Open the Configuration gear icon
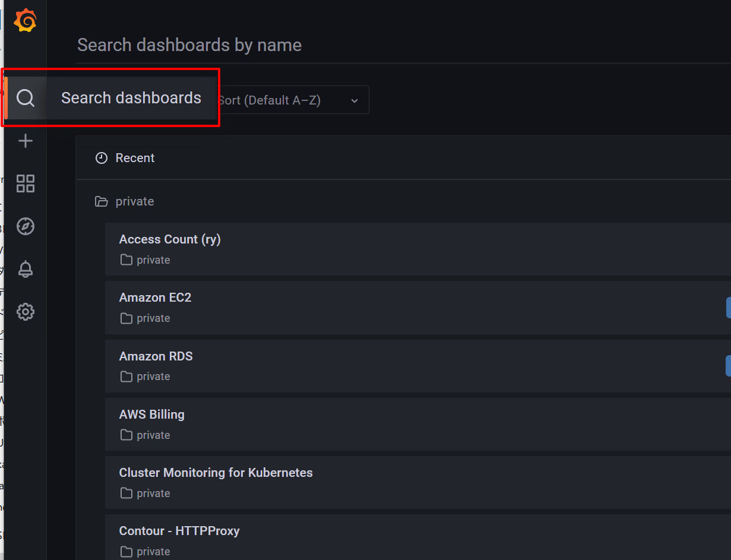This screenshot has height=560, width=731. point(26,312)
